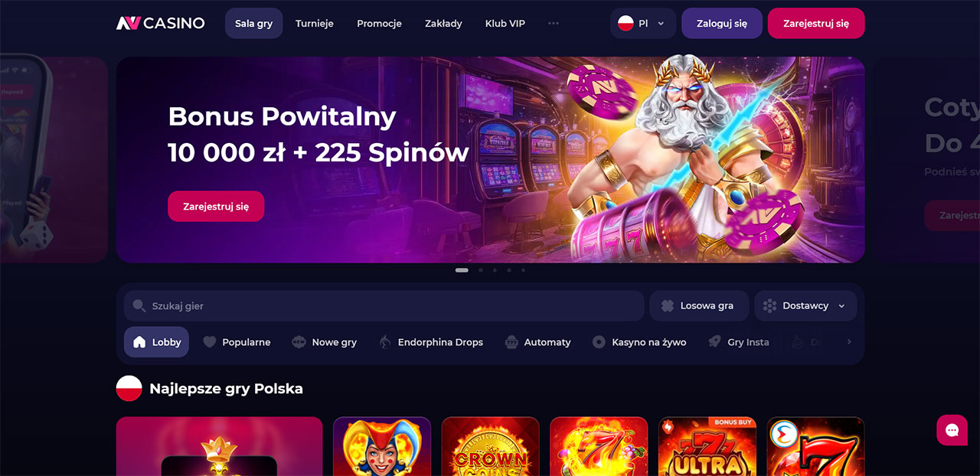Open the Turnieje menu item
The image size is (980, 476).
click(x=315, y=23)
